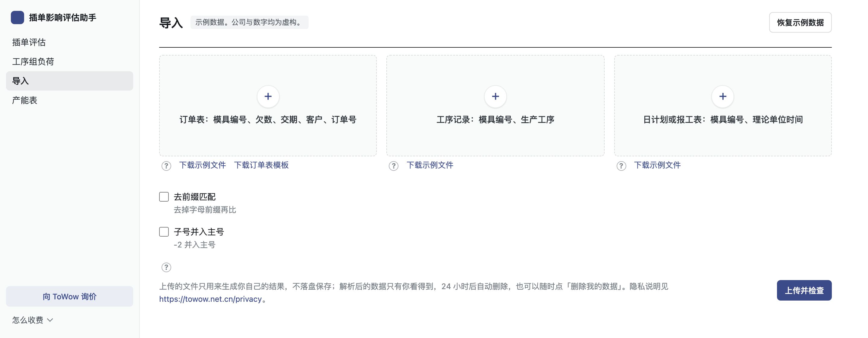This screenshot has height=338, width=868.
Task: Enable the 子号并入主号 checkbox
Action: tap(164, 232)
